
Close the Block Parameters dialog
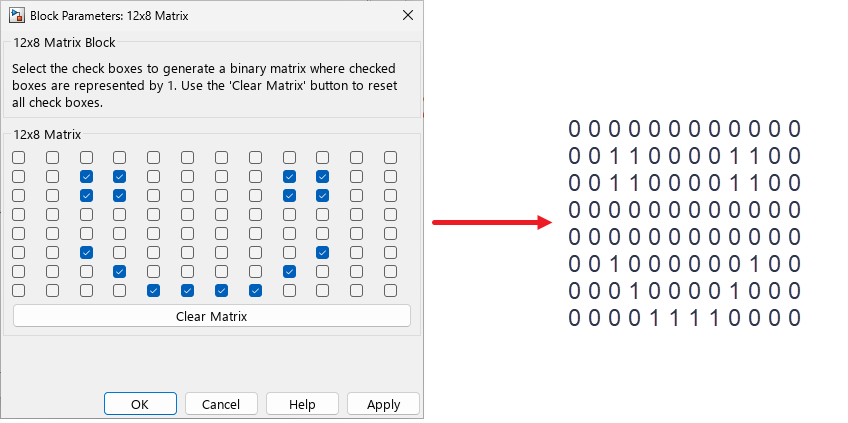407,15
